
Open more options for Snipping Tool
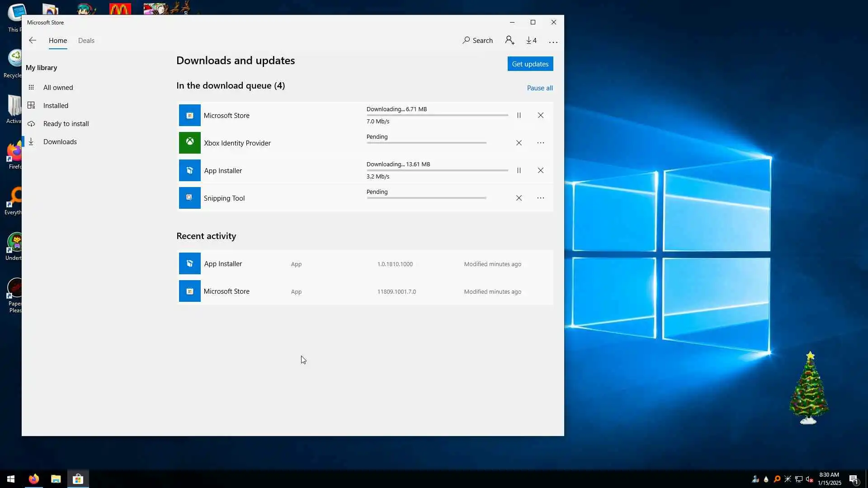[540, 198]
